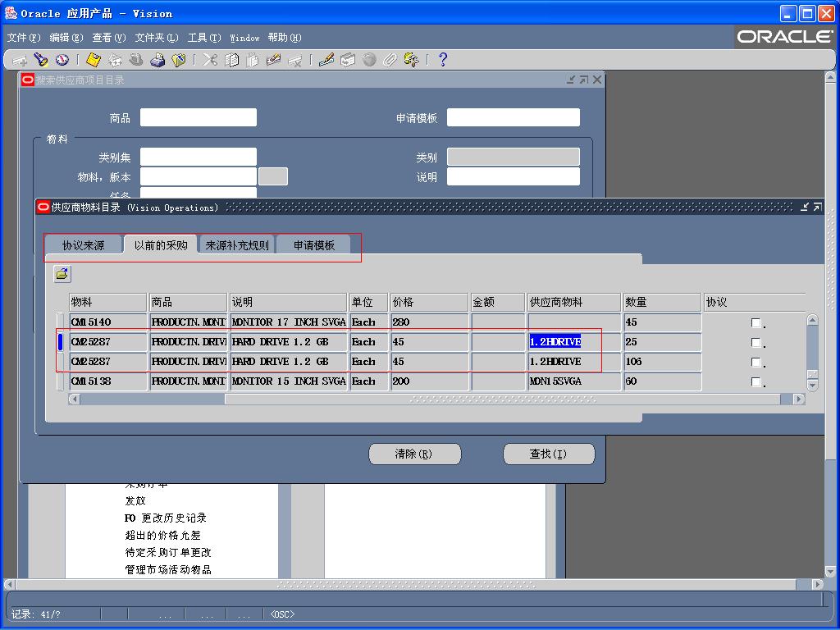Open the 申请模板 tab
This screenshot has height=630, width=840.
click(x=314, y=245)
